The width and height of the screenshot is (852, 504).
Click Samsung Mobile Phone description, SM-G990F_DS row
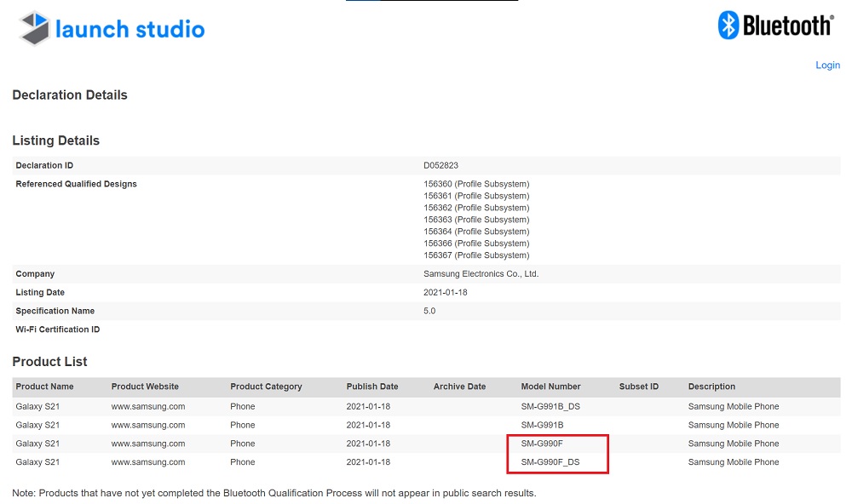tap(734, 462)
